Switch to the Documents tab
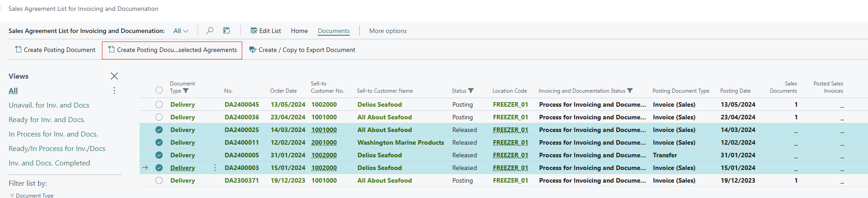The width and height of the screenshot is (868, 198). point(333,31)
